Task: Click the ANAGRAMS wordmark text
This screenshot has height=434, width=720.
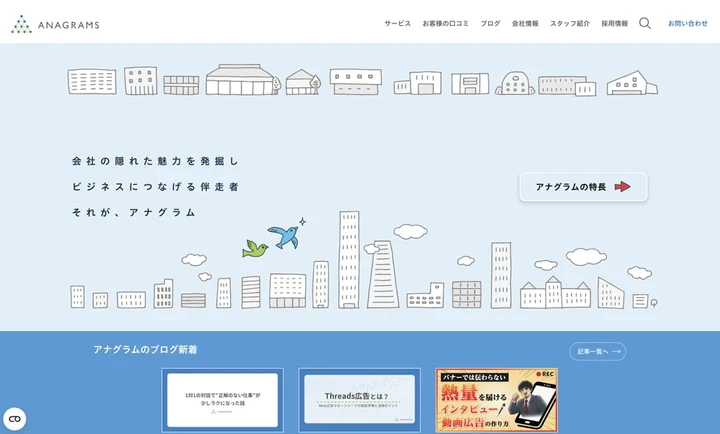Action: click(x=68, y=25)
